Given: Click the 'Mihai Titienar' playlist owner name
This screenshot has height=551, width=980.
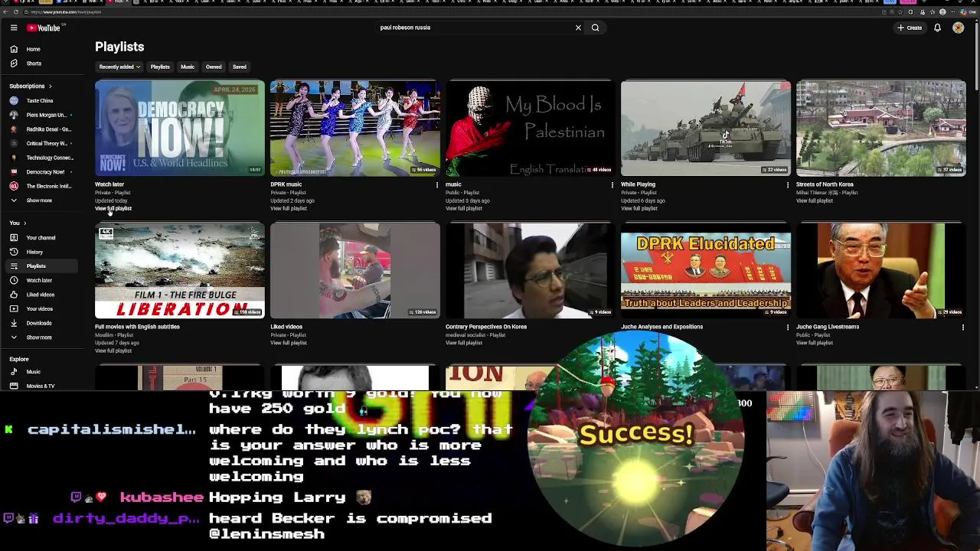Looking at the screenshot, I should click(818, 193).
